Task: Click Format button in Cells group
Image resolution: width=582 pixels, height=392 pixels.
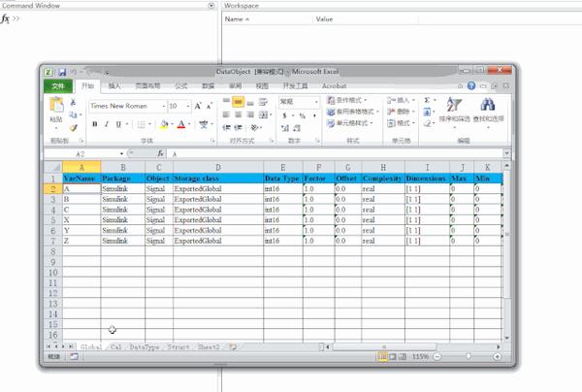Action: (x=401, y=123)
